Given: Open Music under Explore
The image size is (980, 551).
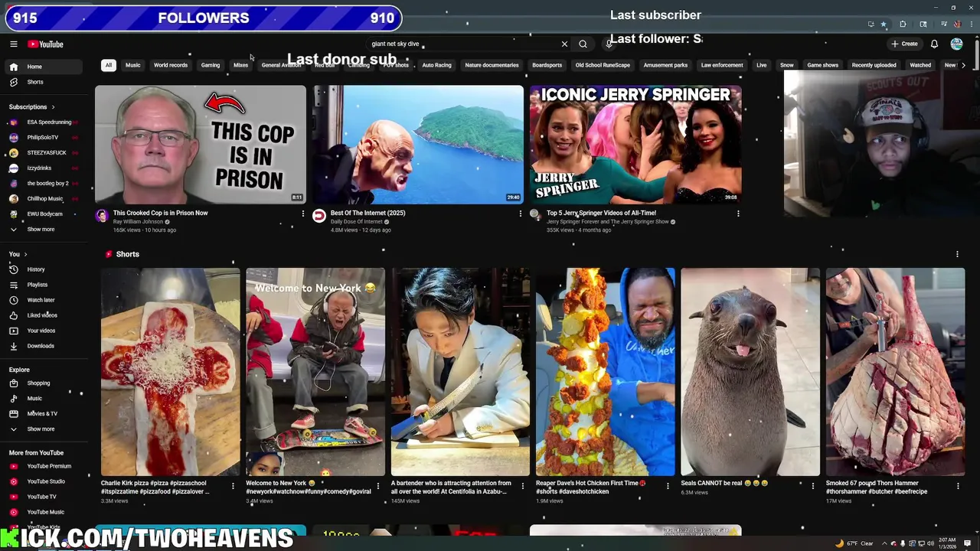Looking at the screenshot, I should 44,399.
